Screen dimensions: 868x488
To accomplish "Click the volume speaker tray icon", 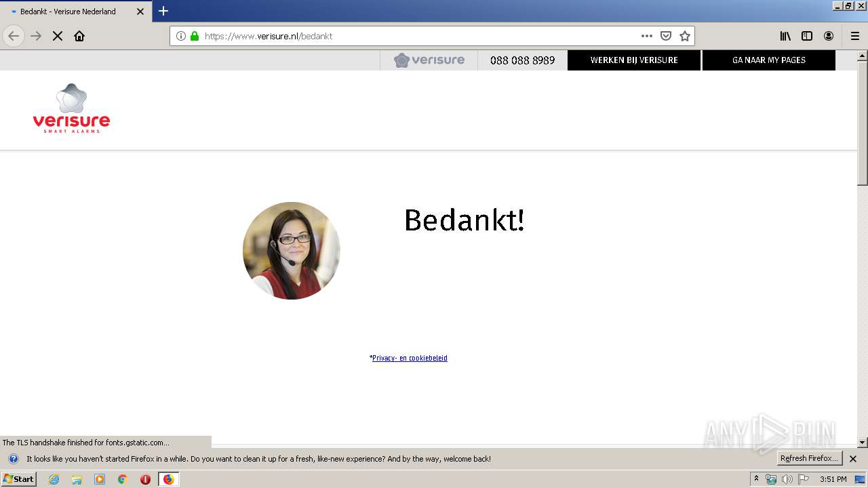I will tap(787, 479).
